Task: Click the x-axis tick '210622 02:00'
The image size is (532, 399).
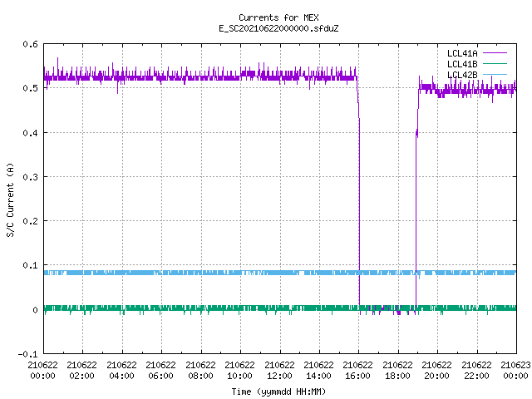Action: pos(81,371)
